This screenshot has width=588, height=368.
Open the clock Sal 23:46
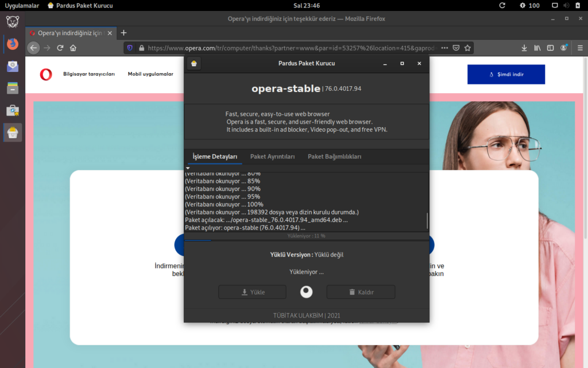click(307, 5)
